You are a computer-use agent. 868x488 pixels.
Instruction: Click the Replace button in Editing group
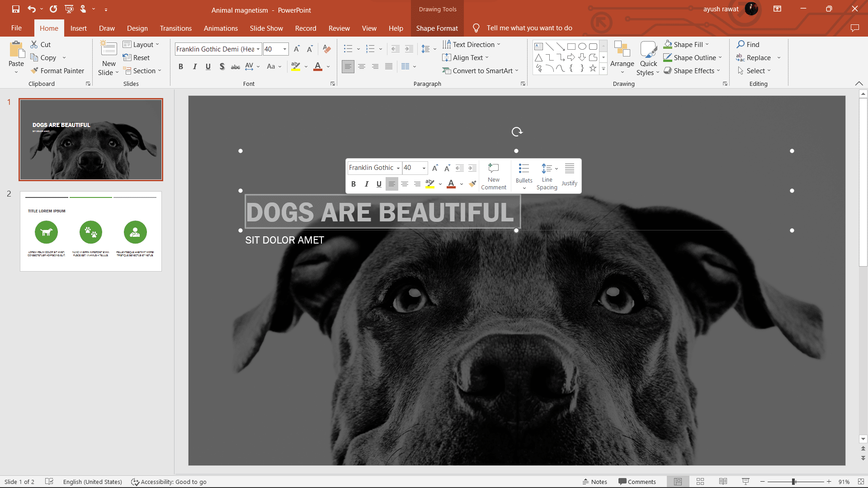(x=758, y=57)
